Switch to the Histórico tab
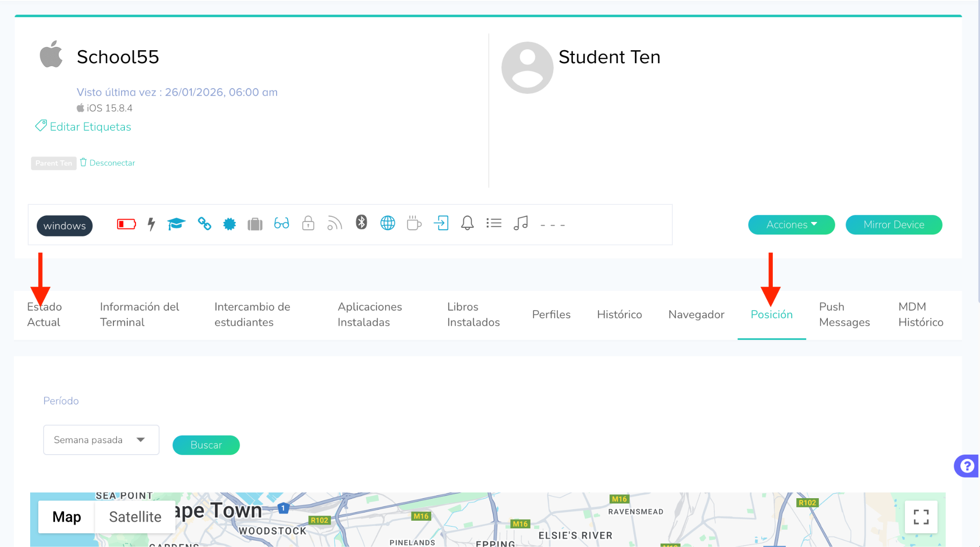The height and width of the screenshot is (547, 980). (x=619, y=314)
